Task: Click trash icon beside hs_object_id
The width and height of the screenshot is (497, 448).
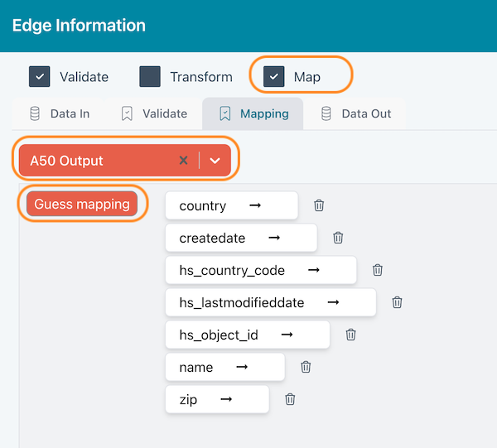Action: pyautogui.click(x=350, y=335)
